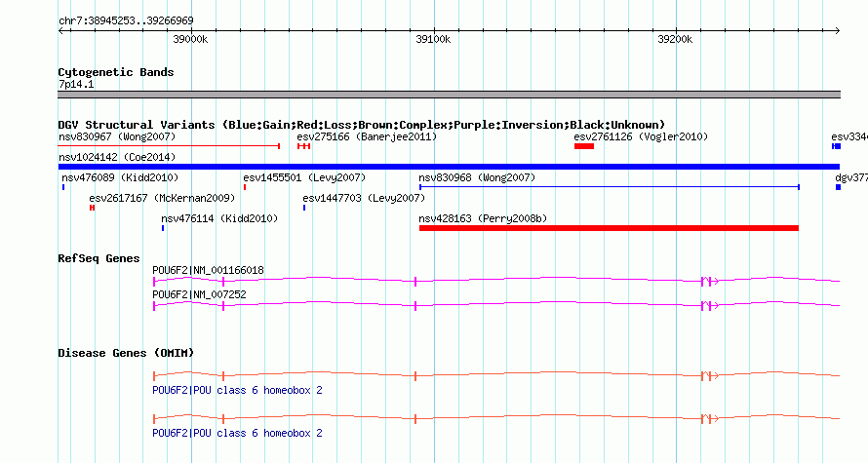Open the first POU6F2 POU class 6 homeobox 2 link
Image resolution: width=868 pixels, height=463 pixels.
238,390
